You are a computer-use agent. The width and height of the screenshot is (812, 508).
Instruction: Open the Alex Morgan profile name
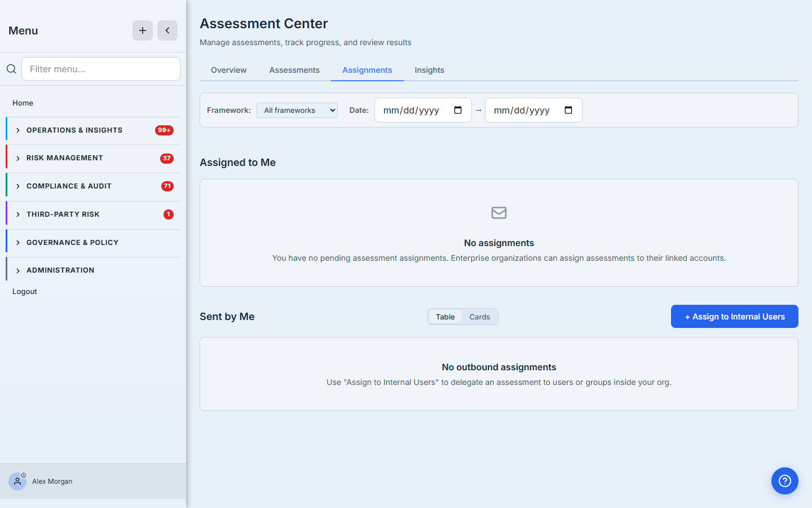pos(52,481)
